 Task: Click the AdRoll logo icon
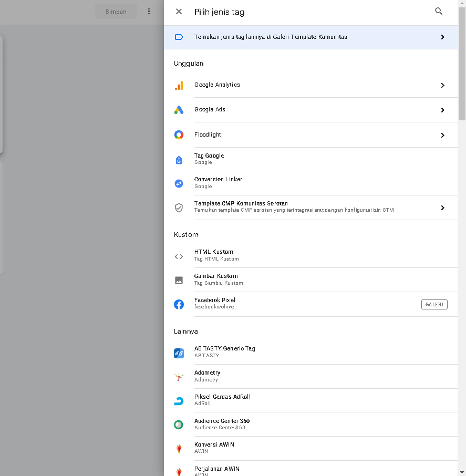(x=179, y=401)
